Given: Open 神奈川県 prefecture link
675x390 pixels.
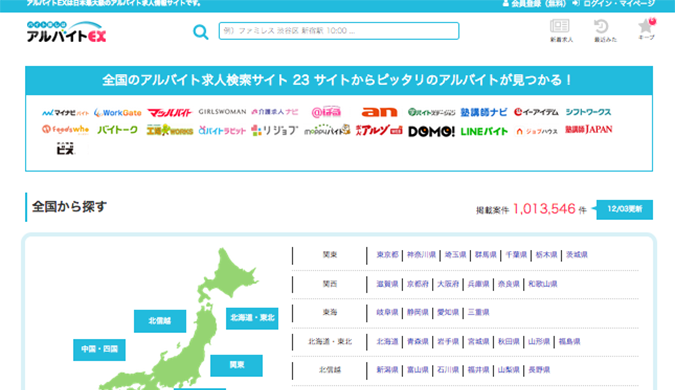Looking at the screenshot, I should tap(421, 255).
